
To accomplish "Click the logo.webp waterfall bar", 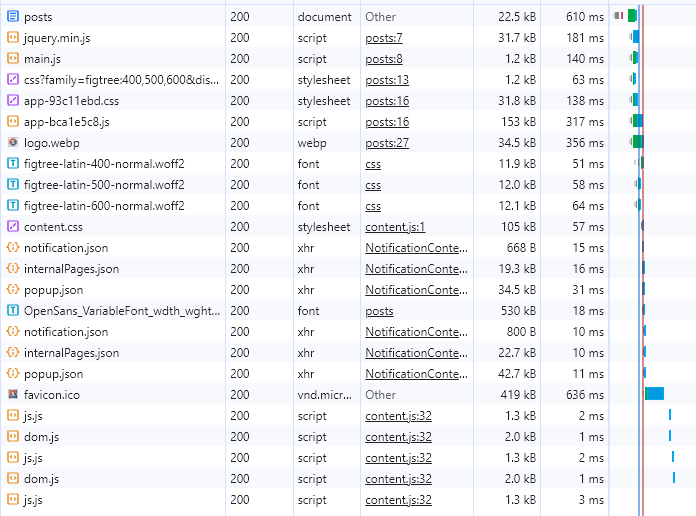I will coord(638,142).
